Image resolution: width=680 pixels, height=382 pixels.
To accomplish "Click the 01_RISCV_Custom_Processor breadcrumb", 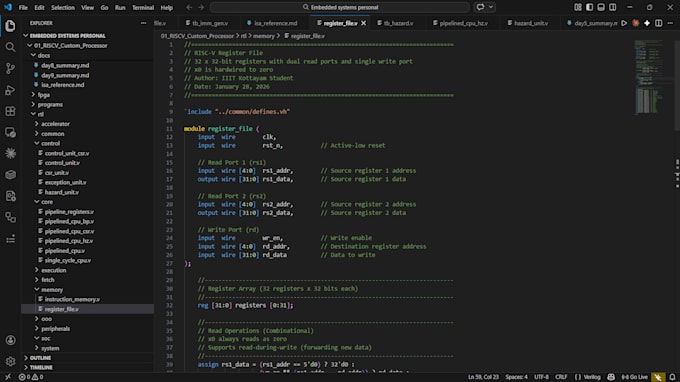I will coord(197,36).
